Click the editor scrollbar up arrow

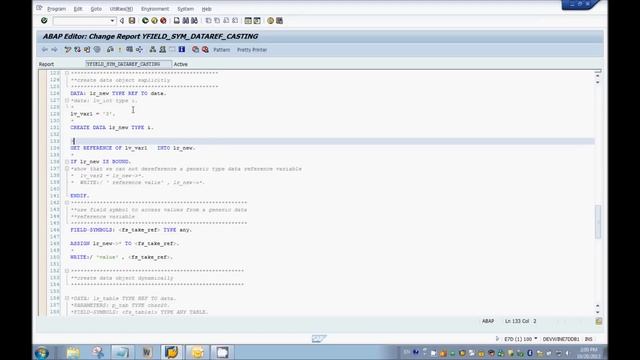coord(598,77)
